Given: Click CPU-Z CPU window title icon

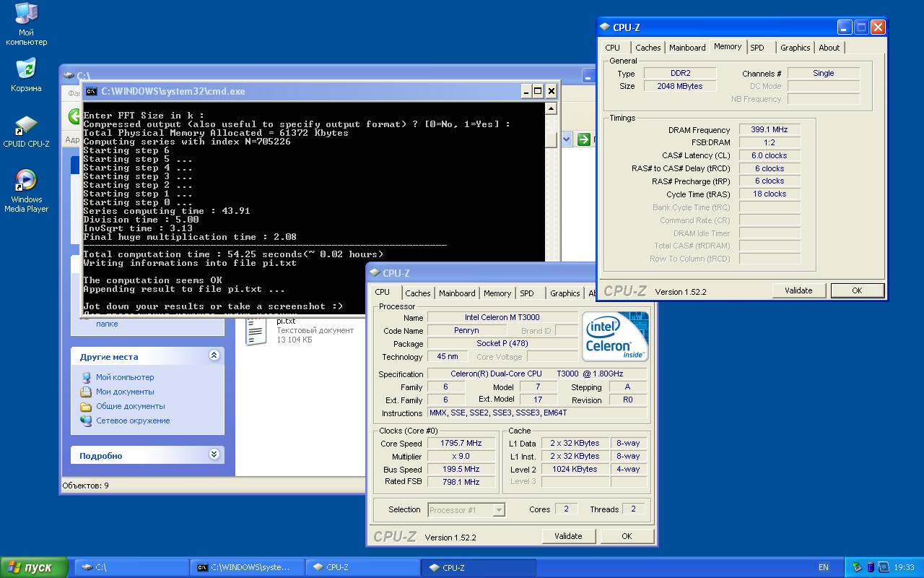Looking at the screenshot, I should 375,273.
